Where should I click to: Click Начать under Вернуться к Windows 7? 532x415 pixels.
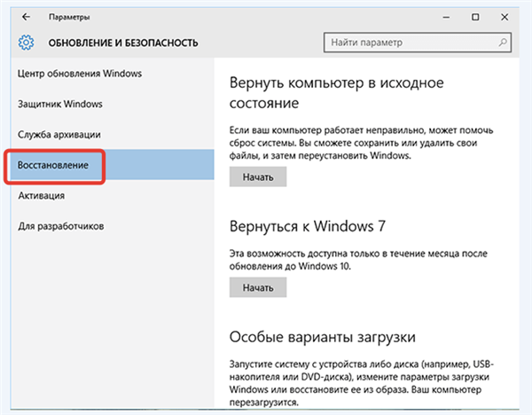[x=258, y=287]
